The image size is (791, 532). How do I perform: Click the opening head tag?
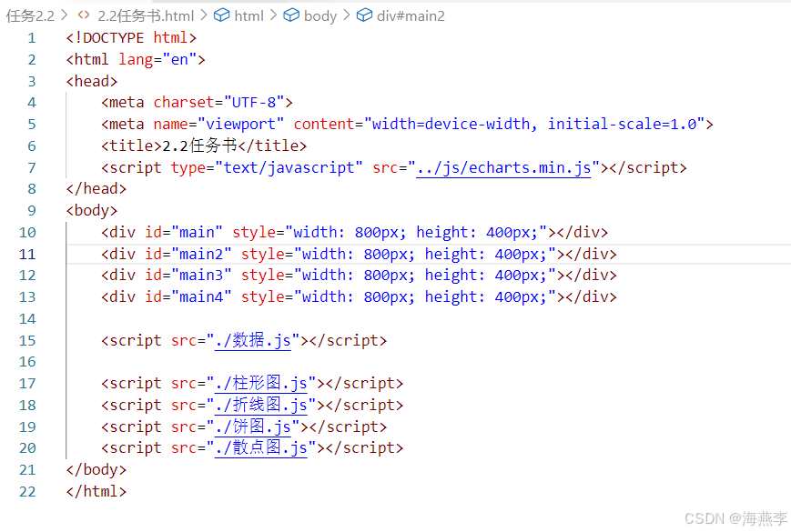click(92, 81)
